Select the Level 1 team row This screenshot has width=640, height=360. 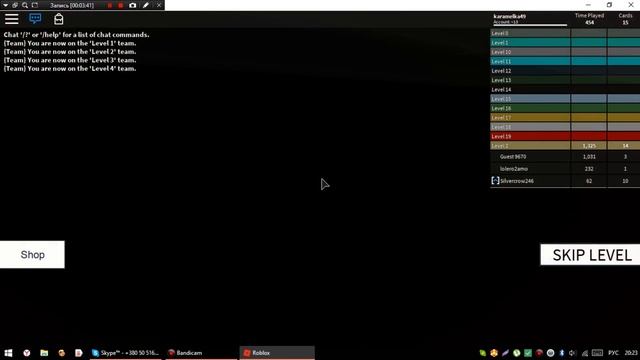tap(565, 42)
